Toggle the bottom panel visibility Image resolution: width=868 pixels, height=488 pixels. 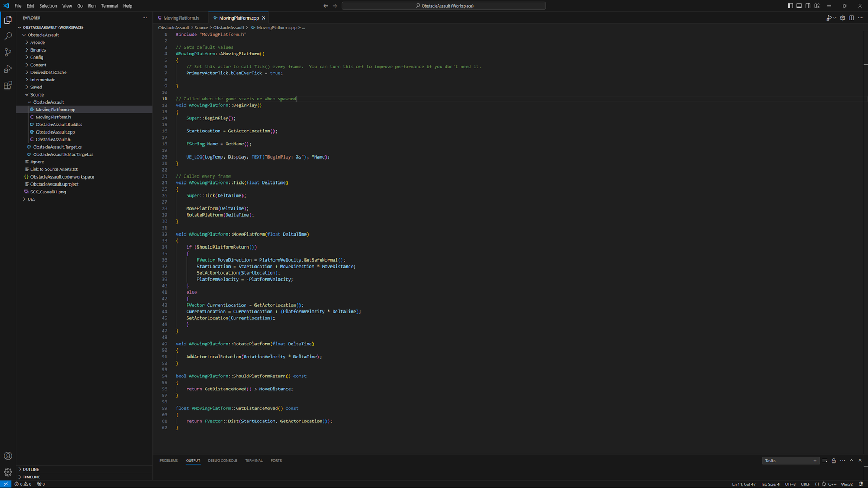799,6
